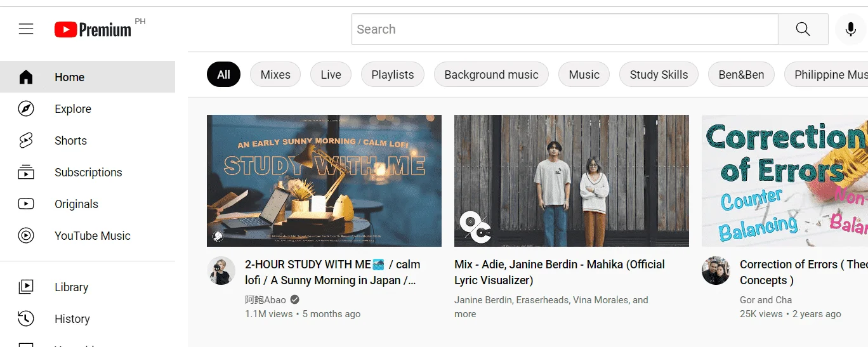The width and height of the screenshot is (868, 347).
Task: Open History in sidebar
Action: click(x=88, y=318)
